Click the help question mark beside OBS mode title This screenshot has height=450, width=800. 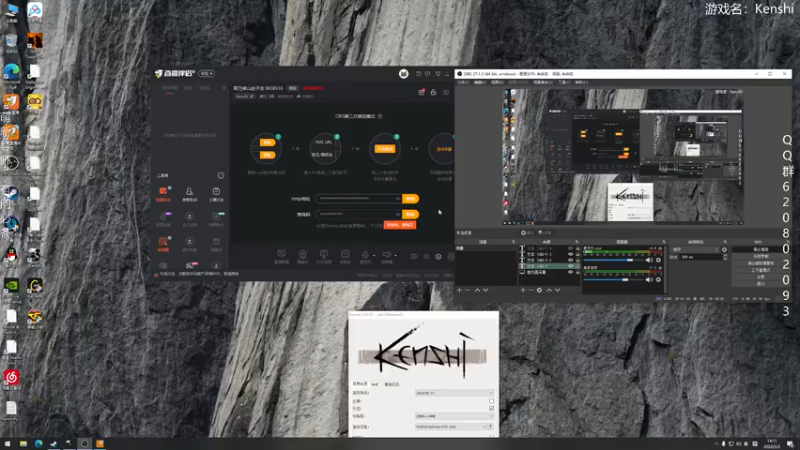tap(380, 116)
